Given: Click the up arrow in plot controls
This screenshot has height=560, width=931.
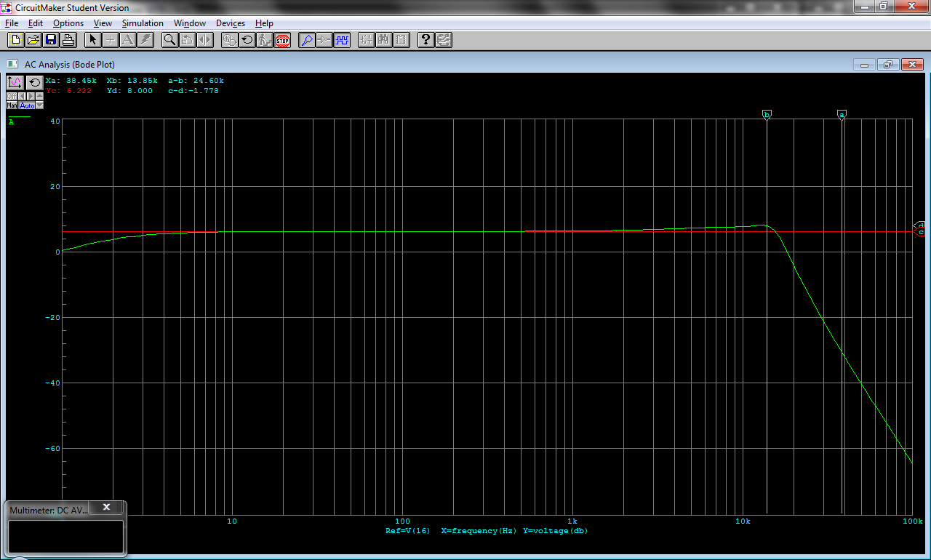Looking at the screenshot, I should pos(40,96).
